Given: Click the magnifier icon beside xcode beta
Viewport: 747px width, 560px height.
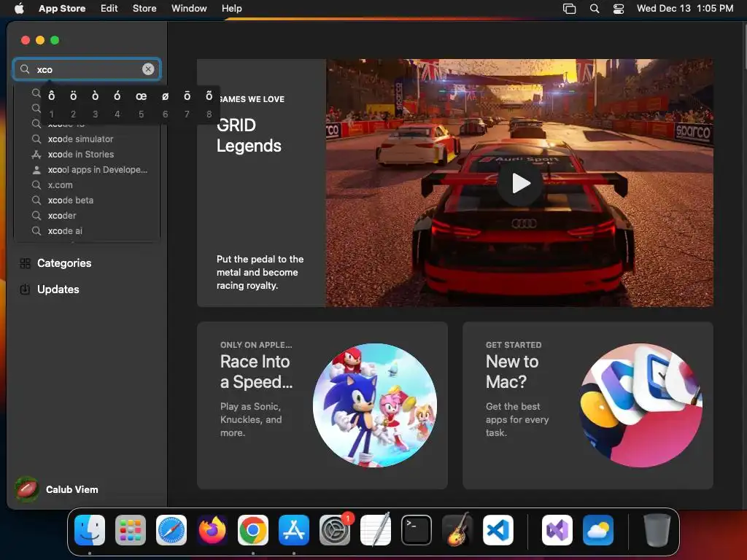Looking at the screenshot, I should (36, 200).
